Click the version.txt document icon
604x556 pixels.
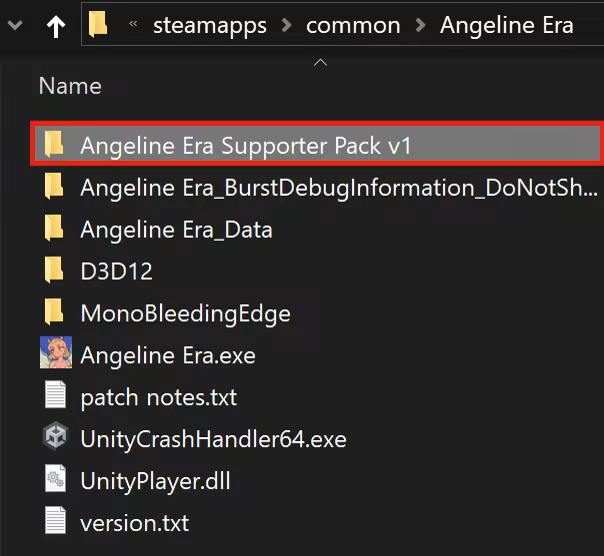pos(54,521)
